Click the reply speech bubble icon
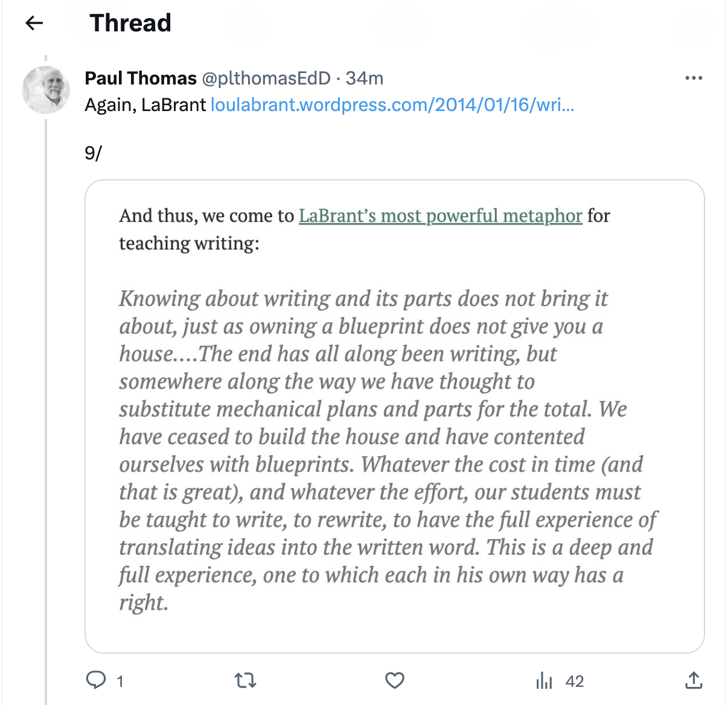 pos(95,680)
